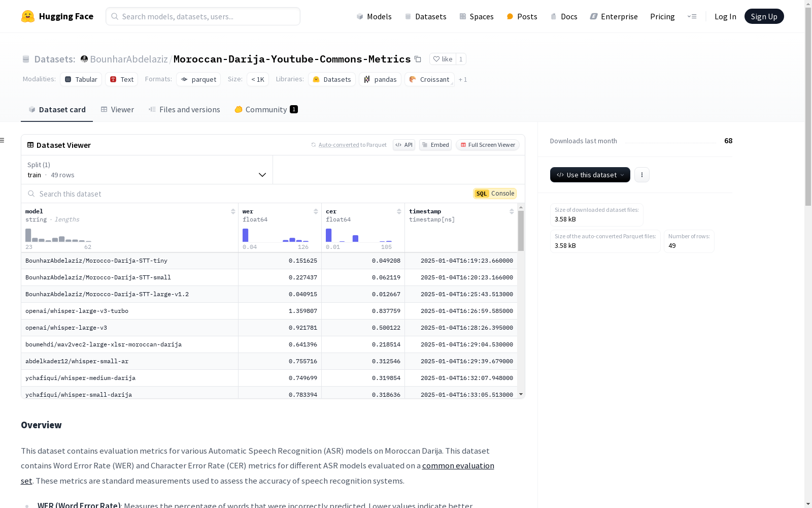Select the openai/whisper-large-v3-turbo row

[x=269, y=311]
